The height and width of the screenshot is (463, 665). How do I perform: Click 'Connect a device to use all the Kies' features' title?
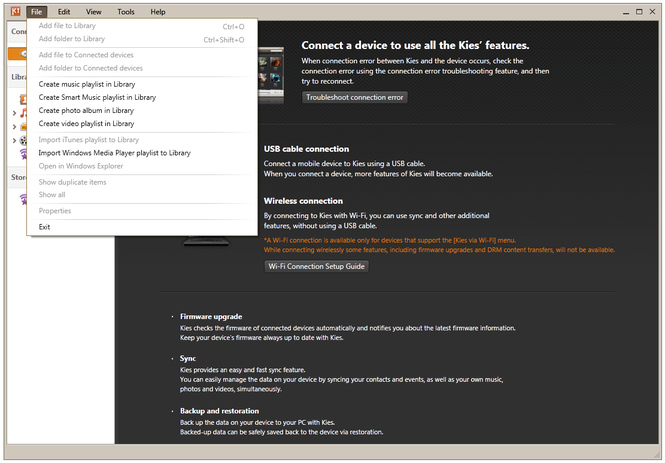(415, 45)
